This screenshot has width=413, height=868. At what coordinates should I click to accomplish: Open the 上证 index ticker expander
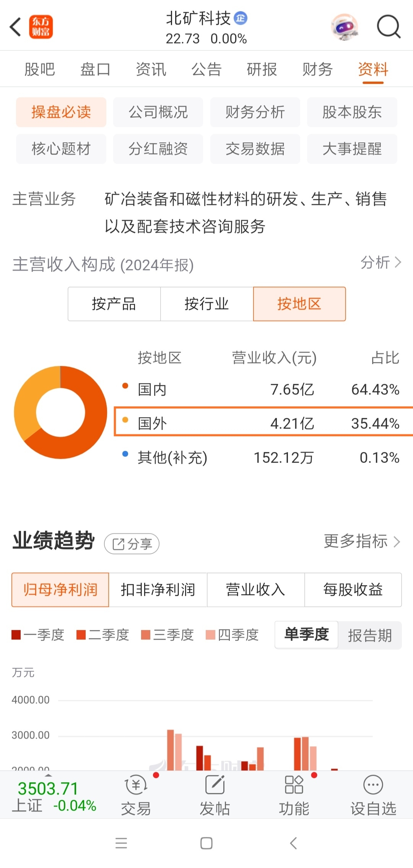pos(48,775)
